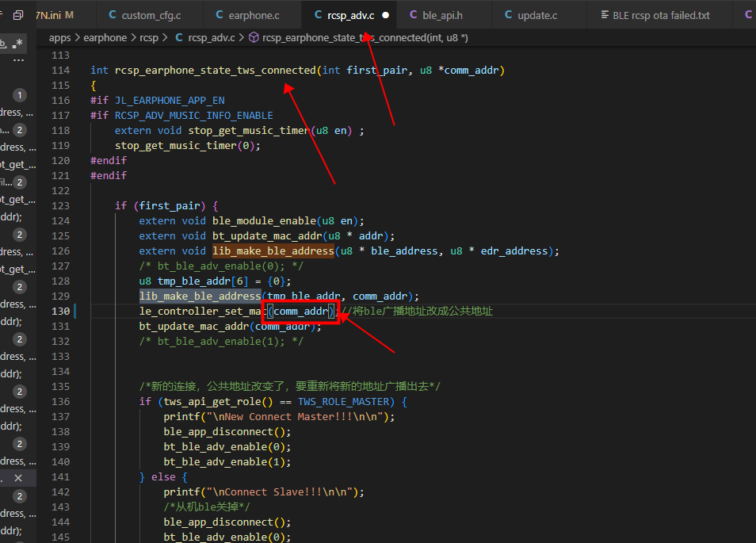Image resolution: width=756 pixels, height=543 pixels.
Task: Click the bt_update_mac_addr declaration on line 125
Action: [x=266, y=235]
